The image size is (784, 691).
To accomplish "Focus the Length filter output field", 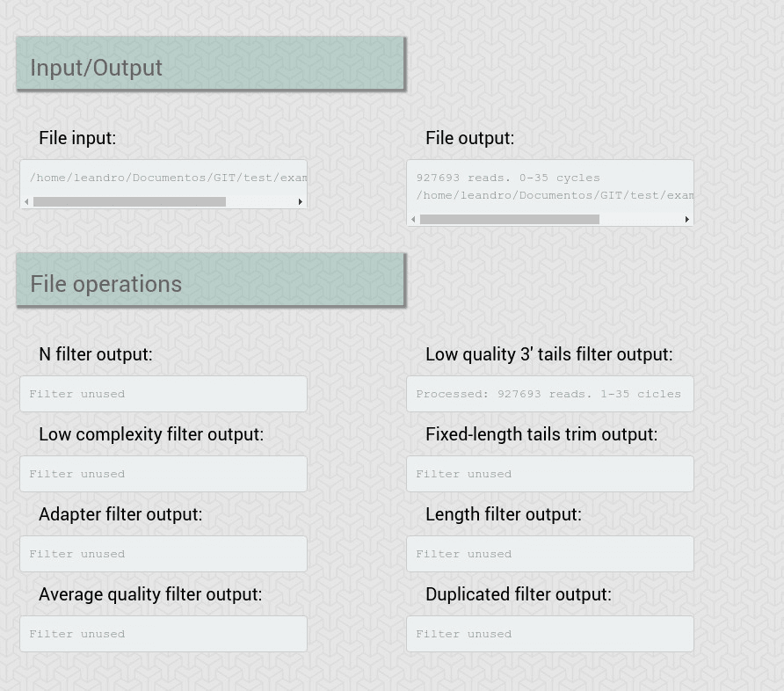I will point(550,554).
